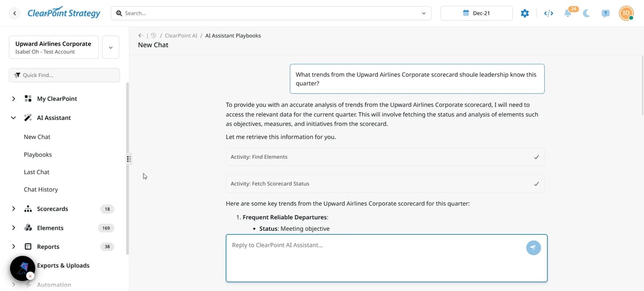The width and height of the screenshot is (644, 291).
Task: Expand the Scorecards section chevron
Action: click(x=13, y=209)
